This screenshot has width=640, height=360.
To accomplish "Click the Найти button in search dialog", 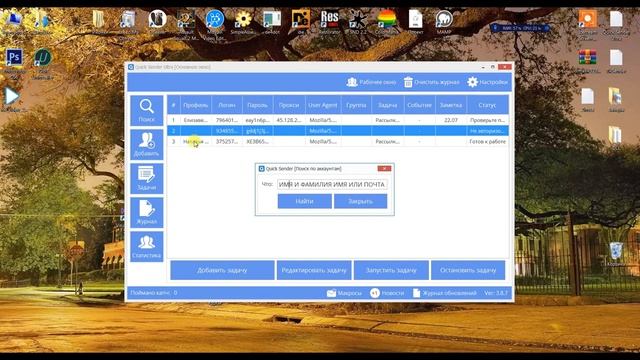I will (304, 201).
